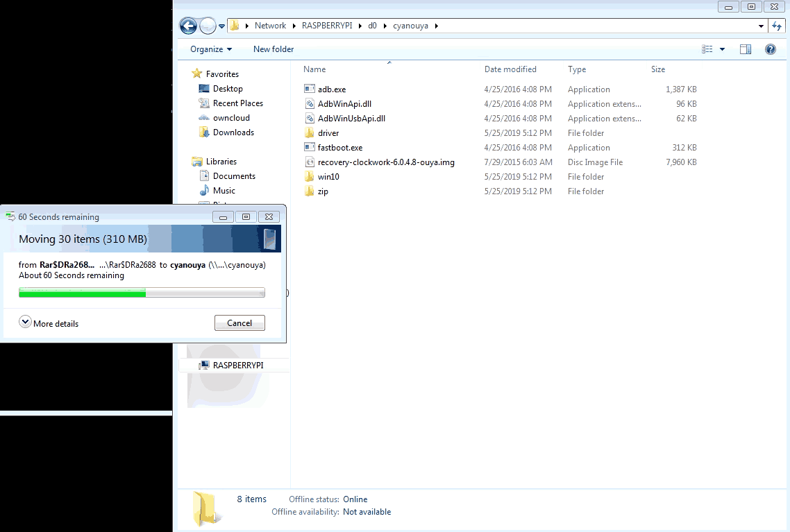Open the Documents library
Viewport: 790px width, 532px height.
click(x=234, y=176)
